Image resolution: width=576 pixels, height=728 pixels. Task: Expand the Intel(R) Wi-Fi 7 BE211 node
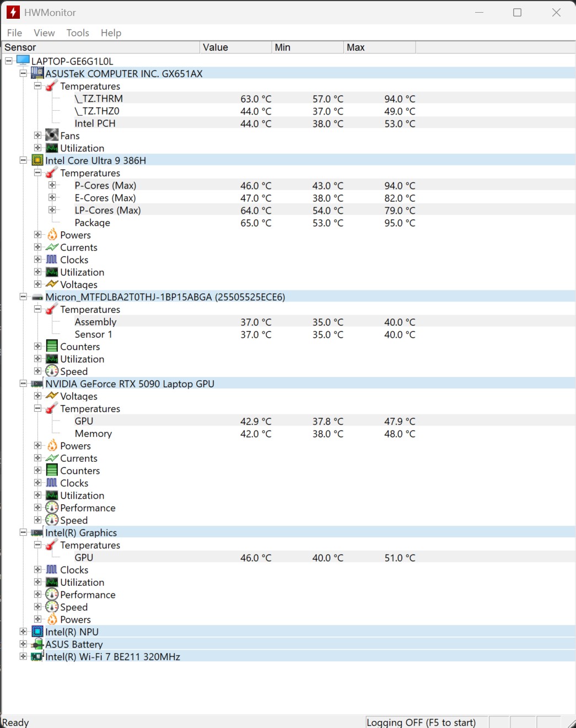pyautogui.click(x=23, y=656)
